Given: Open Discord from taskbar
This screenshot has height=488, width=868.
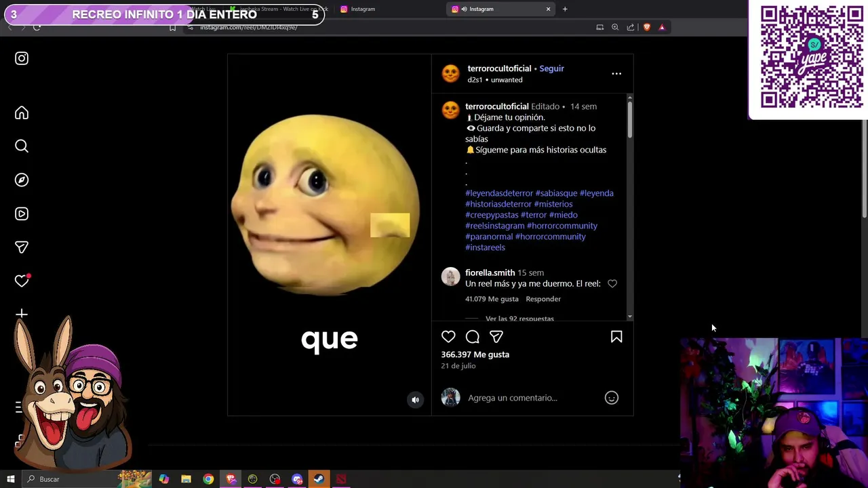Looking at the screenshot, I should [297, 479].
